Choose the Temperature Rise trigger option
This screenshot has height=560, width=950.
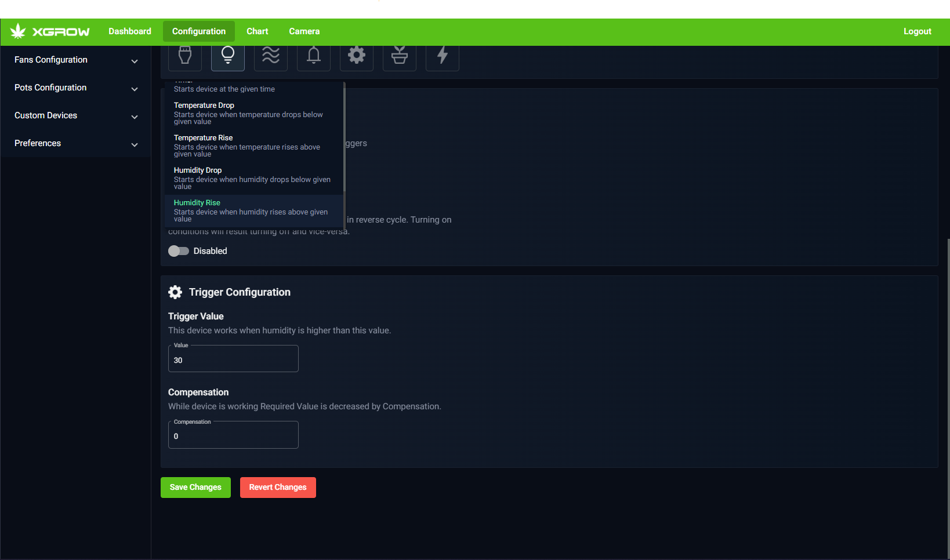[254, 146]
